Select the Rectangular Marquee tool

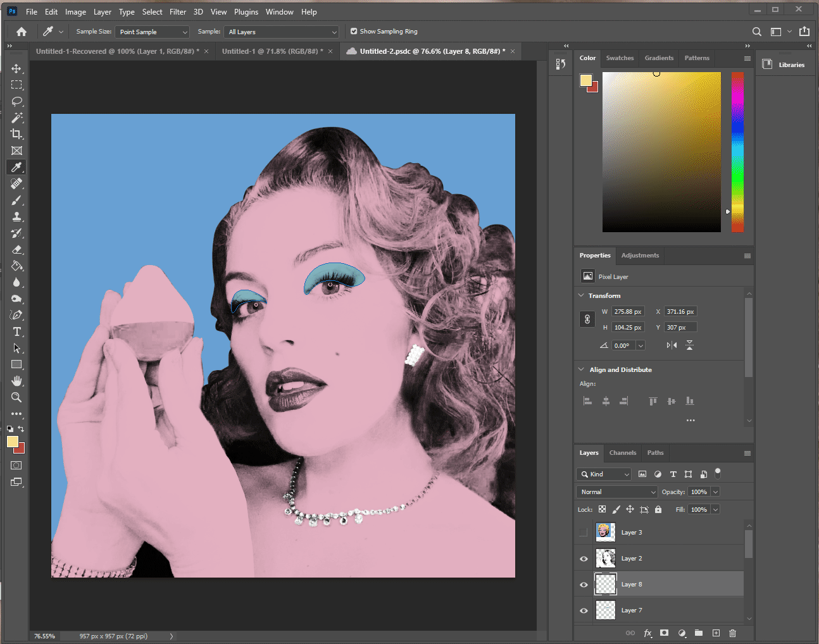pos(16,85)
